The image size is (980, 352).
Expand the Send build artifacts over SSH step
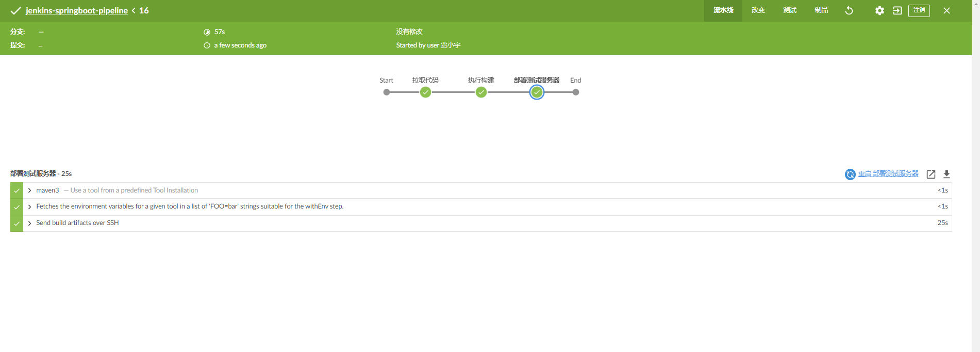(x=29, y=223)
